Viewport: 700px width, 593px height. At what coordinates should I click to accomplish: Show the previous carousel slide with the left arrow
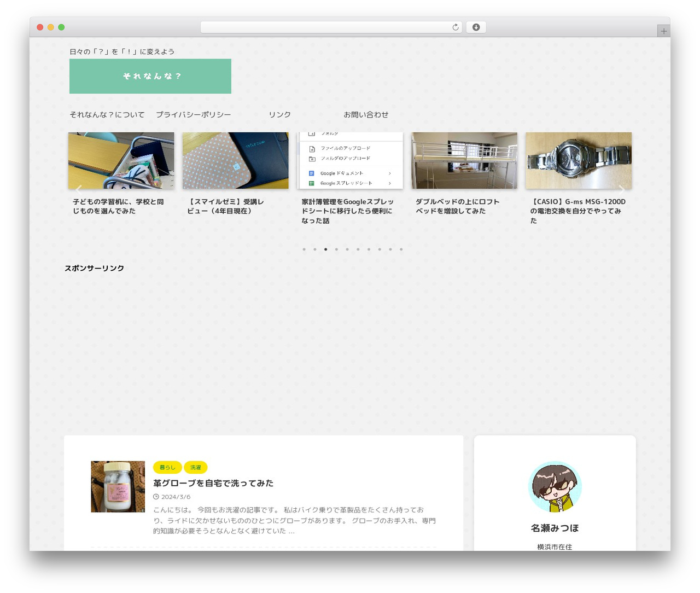[x=78, y=190]
